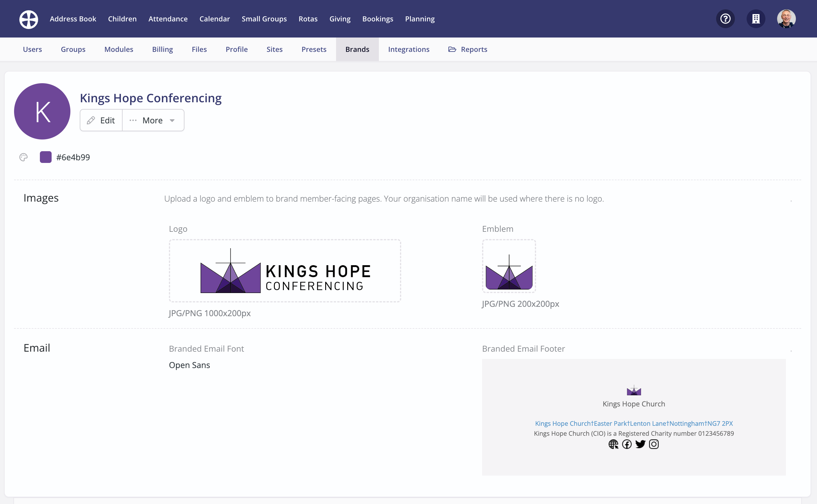Click the #6e4b99 hex colour text
Image resolution: width=817 pixels, height=504 pixels.
[73, 157]
